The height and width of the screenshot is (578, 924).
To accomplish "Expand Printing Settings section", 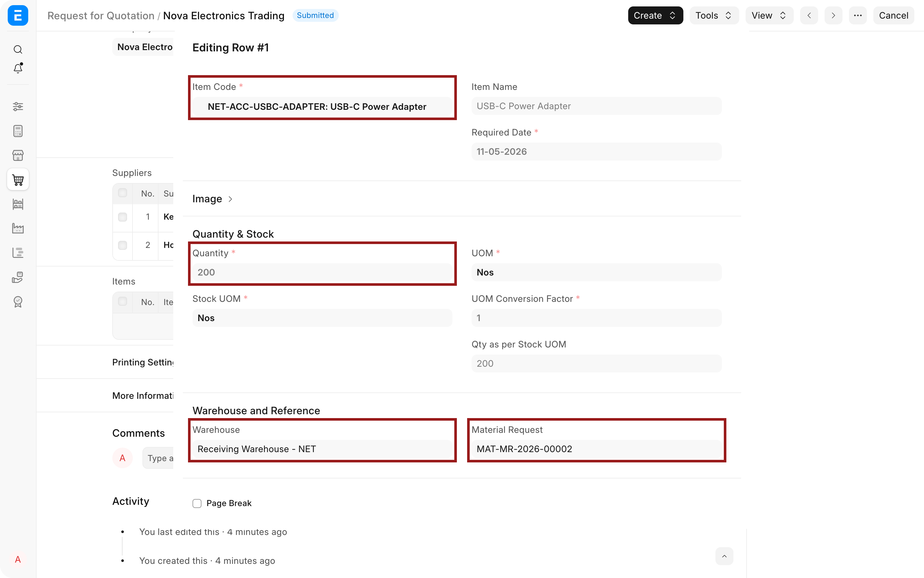I will 143,362.
